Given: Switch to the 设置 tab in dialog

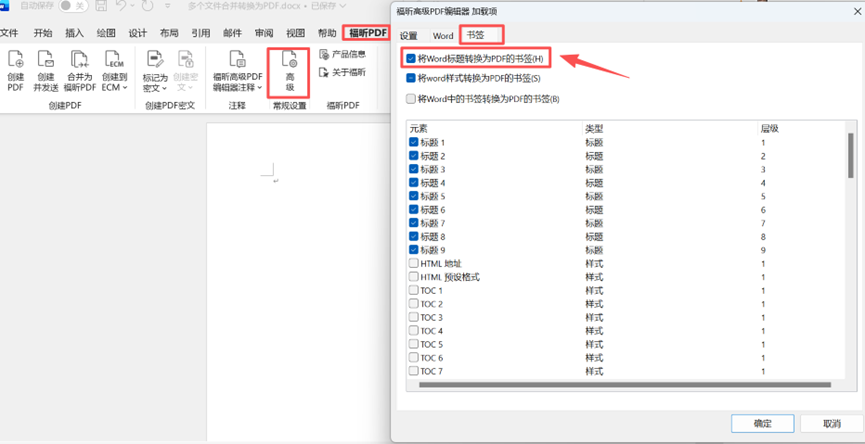Looking at the screenshot, I should pyautogui.click(x=409, y=36).
